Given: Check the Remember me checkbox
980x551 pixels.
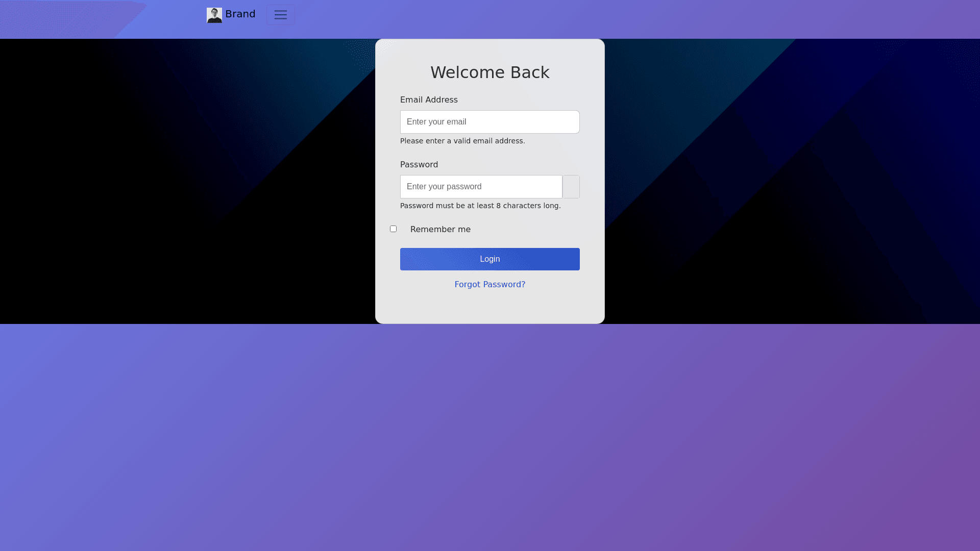Looking at the screenshot, I should (x=393, y=229).
